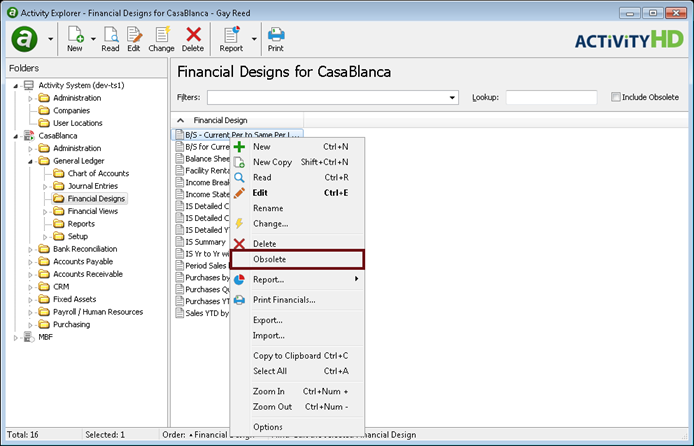
Task: Open the New button's dropdown arrow
Action: tap(93, 39)
